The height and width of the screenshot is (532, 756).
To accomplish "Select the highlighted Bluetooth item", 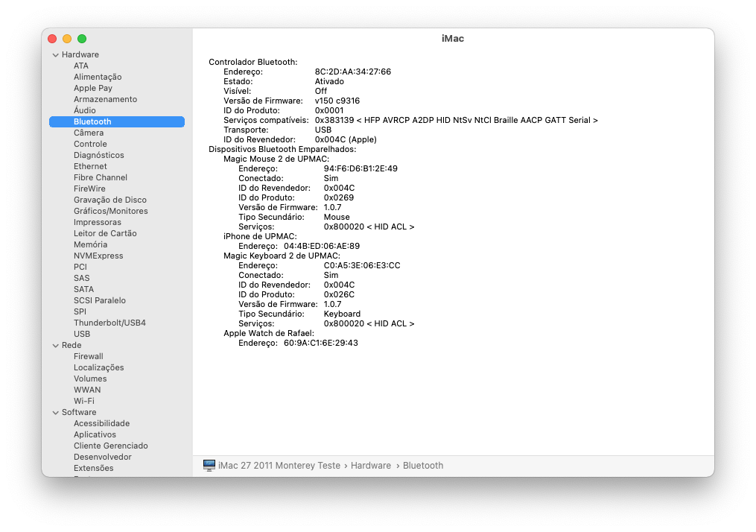I will 117,121.
